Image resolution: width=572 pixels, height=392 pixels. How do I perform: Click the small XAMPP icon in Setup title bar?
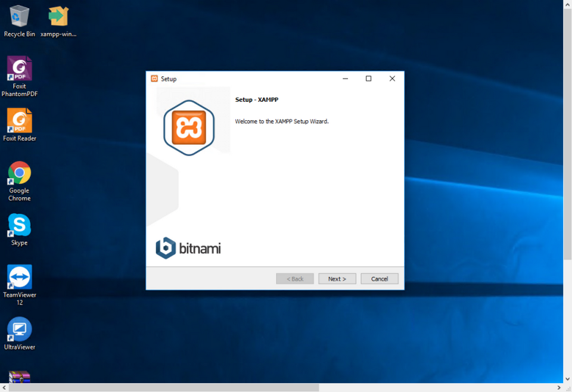pos(154,79)
